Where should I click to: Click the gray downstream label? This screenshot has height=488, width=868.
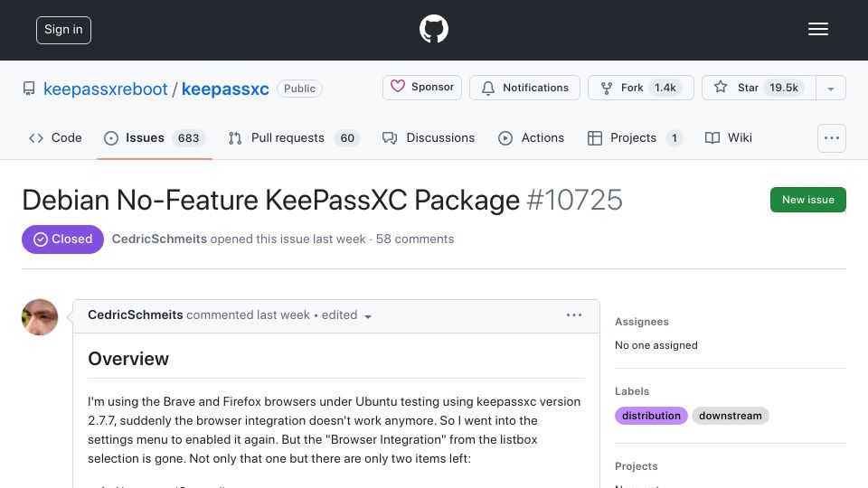731,416
